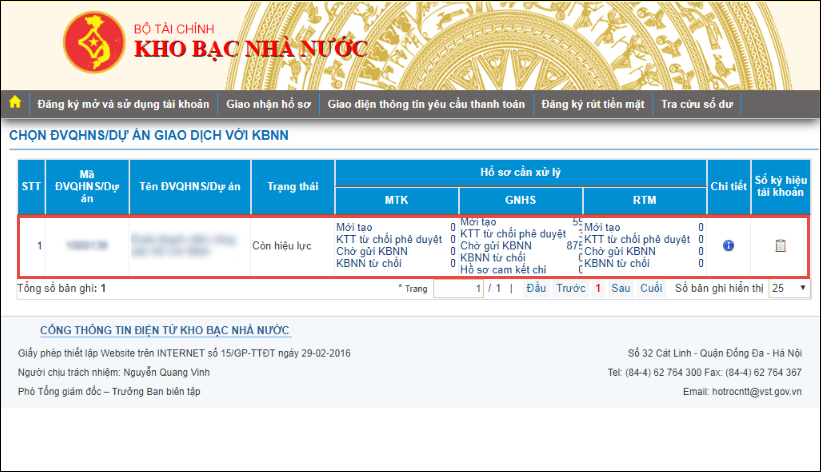Click the account number clipboard icon

781,245
